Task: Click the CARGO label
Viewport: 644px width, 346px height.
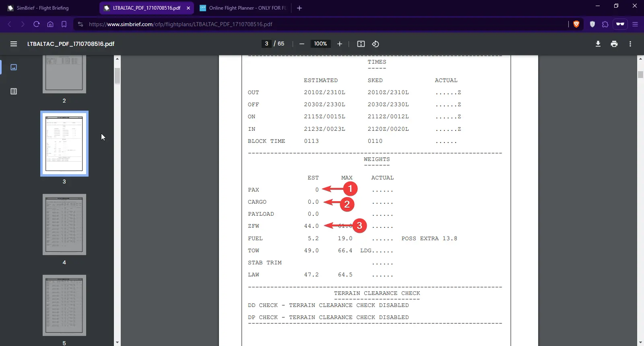Action: coord(257,202)
